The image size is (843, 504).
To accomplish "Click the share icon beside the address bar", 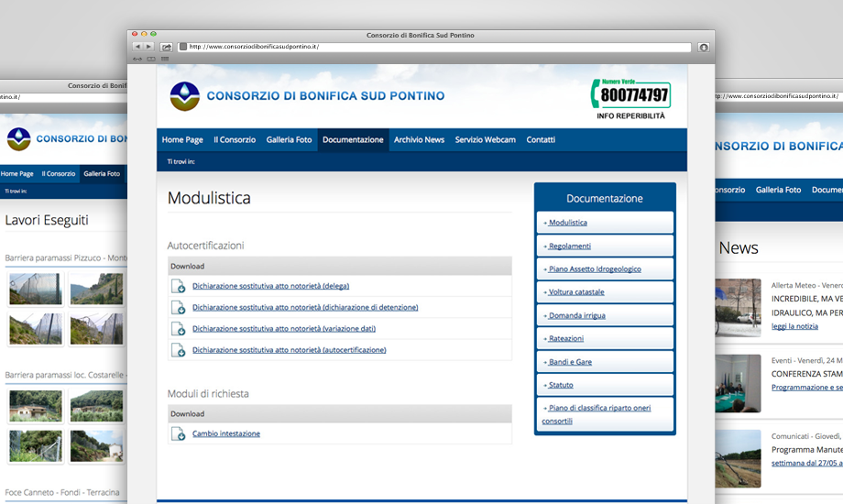I will pos(166,47).
